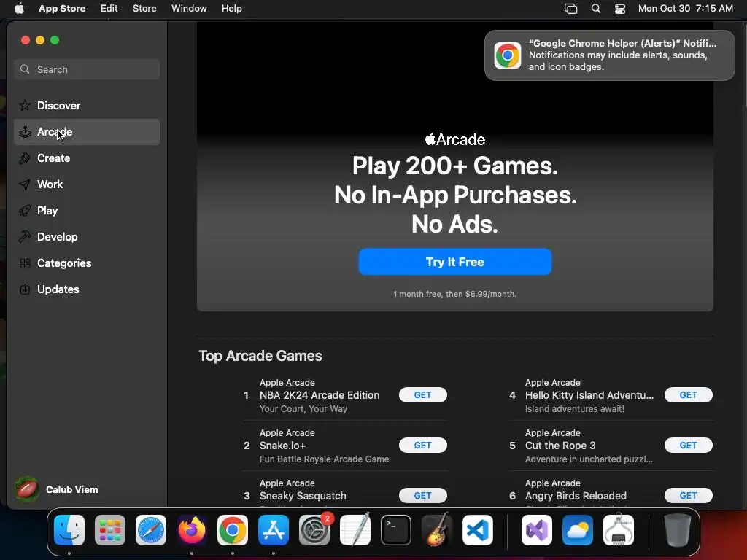Open Finder from the Dock

coord(69,530)
